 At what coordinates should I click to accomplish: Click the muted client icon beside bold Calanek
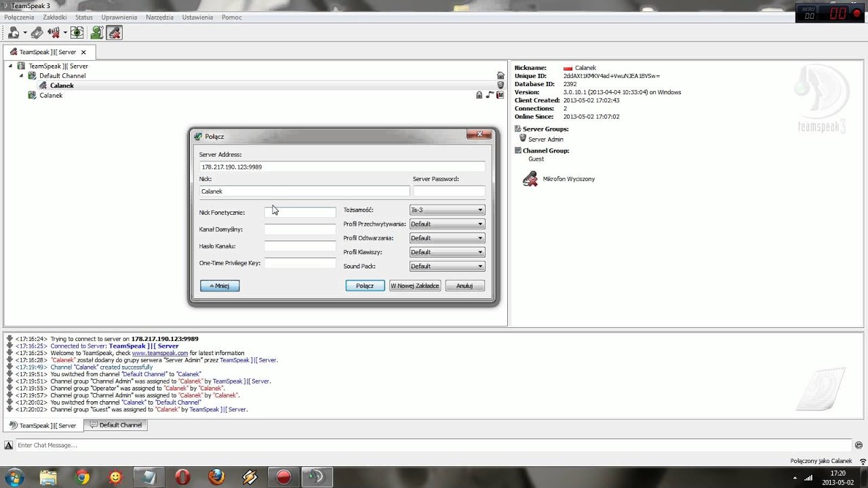[x=43, y=85]
